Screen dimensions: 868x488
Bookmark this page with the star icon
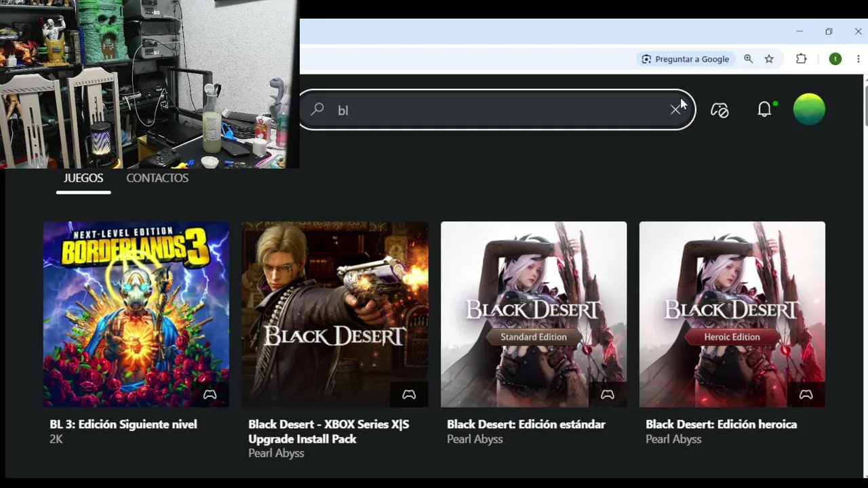[769, 59]
